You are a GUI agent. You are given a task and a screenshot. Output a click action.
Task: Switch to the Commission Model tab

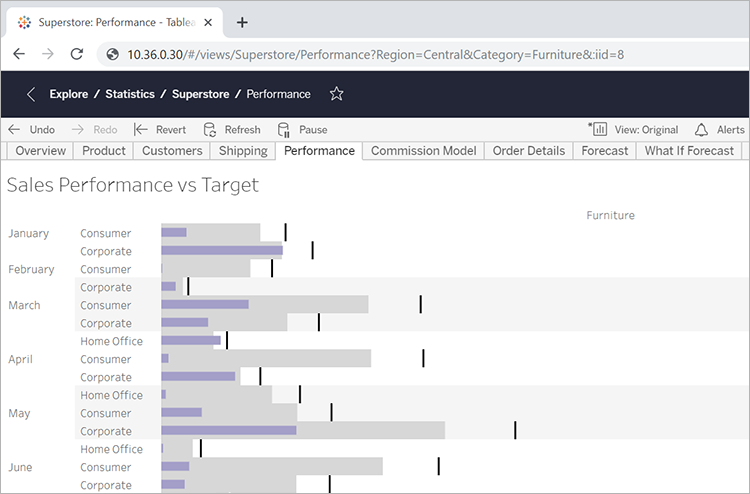[x=424, y=151]
